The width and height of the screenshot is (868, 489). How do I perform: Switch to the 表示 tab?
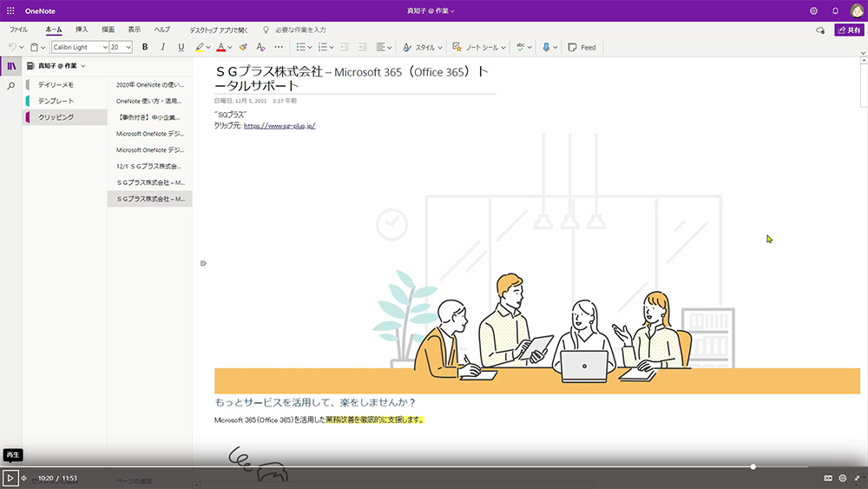point(135,30)
